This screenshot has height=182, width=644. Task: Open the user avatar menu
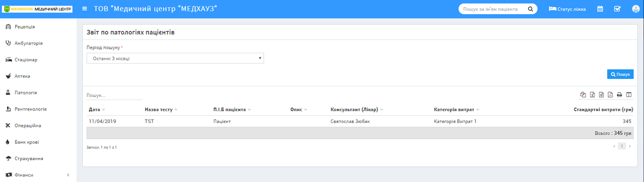(636, 9)
